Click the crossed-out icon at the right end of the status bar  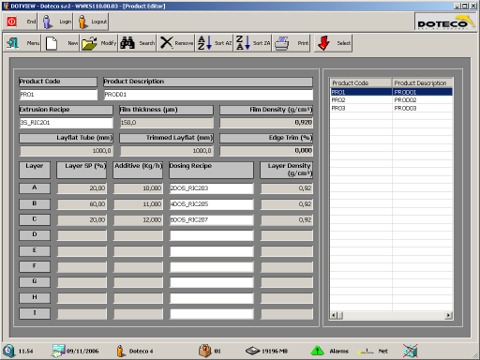pyautogui.click(x=410, y=351)
